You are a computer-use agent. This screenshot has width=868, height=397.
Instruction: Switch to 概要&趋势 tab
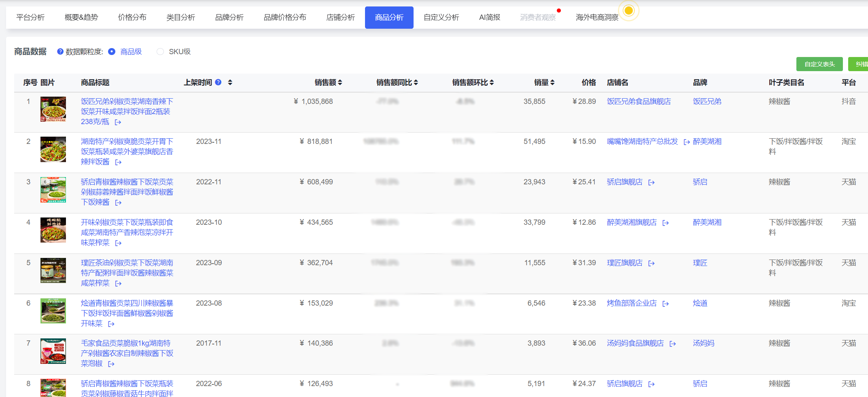pos(81,17)
